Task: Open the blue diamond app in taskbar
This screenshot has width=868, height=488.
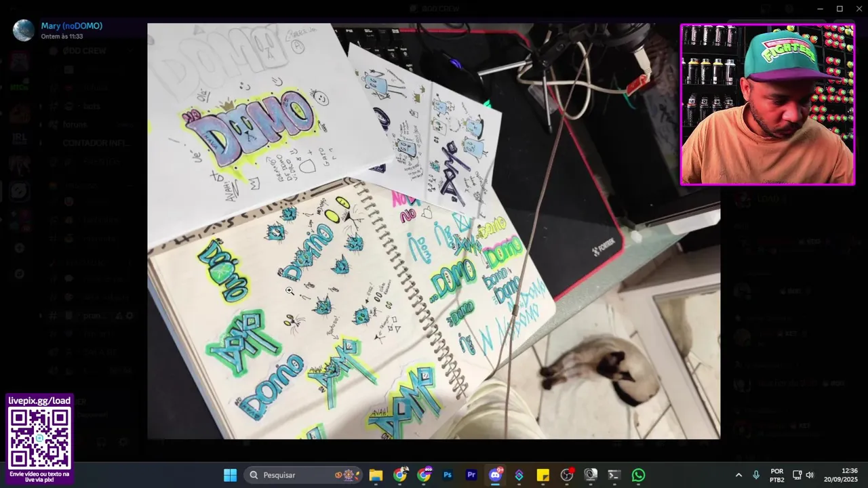Action: (519, 475)
